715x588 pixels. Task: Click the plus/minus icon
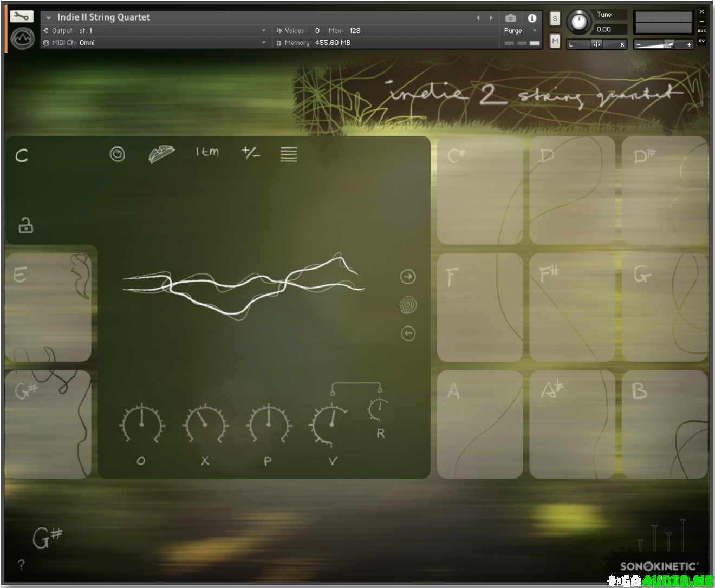[250, 153]
